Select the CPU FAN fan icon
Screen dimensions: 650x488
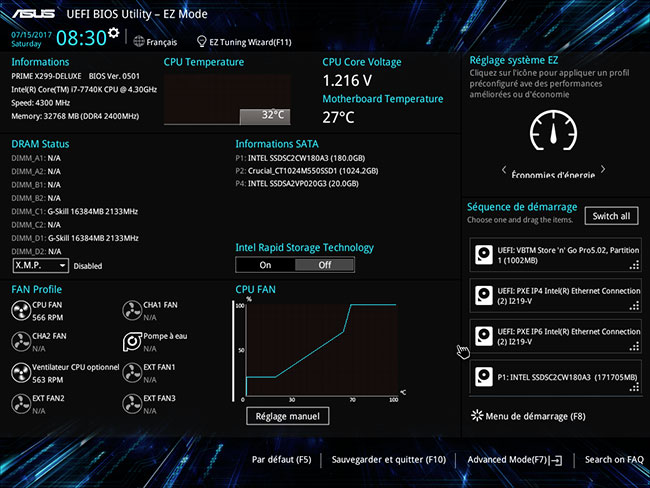[20, 311]
